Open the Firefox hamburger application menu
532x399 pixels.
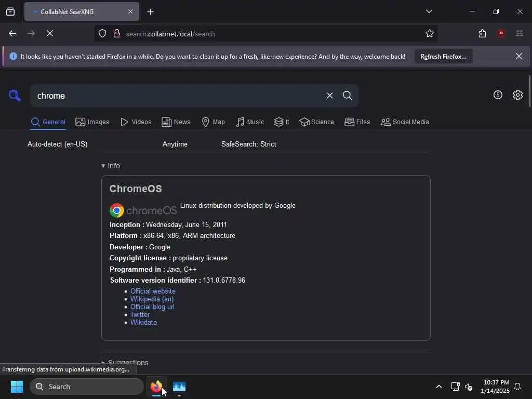point(520,33)
